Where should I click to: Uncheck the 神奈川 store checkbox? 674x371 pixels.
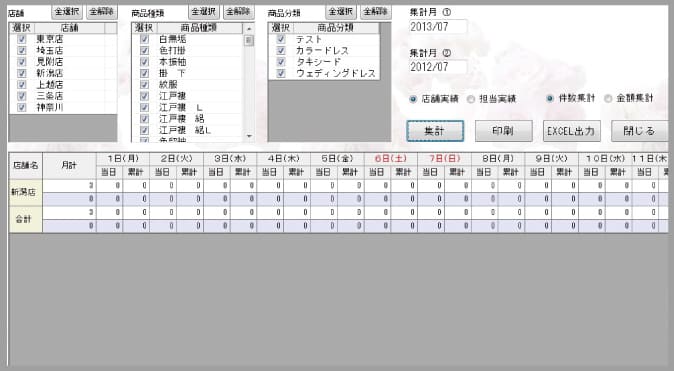(x=21, y=107)
